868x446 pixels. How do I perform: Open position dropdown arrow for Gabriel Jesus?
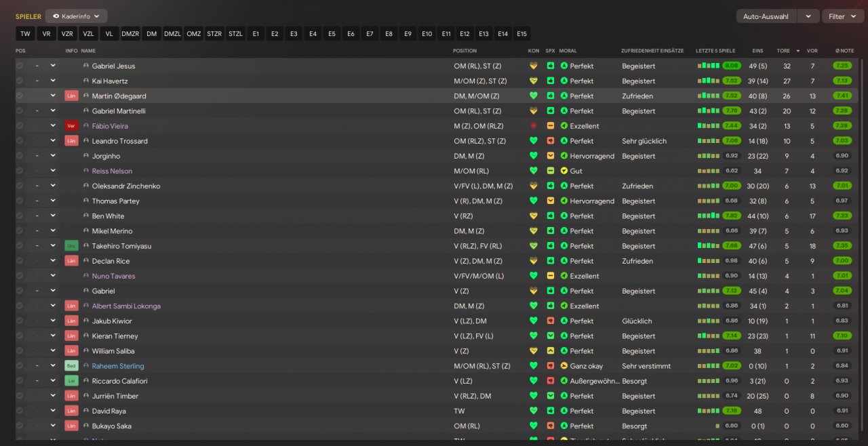click(x=53, y=66)
